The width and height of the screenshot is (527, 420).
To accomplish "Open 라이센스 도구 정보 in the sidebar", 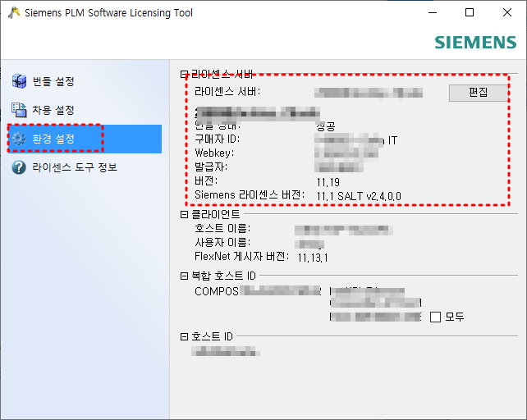I will [75, 167].
